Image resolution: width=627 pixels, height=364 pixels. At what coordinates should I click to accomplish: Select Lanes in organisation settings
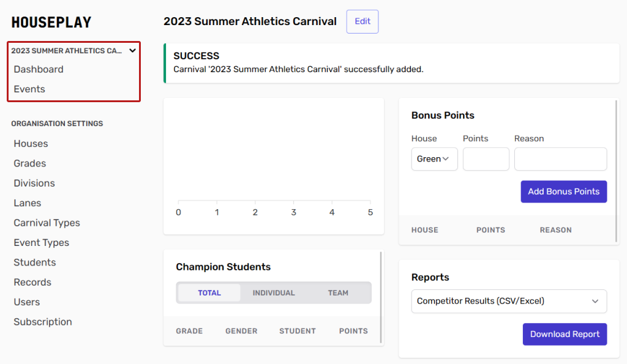click(x=28, y=203)
